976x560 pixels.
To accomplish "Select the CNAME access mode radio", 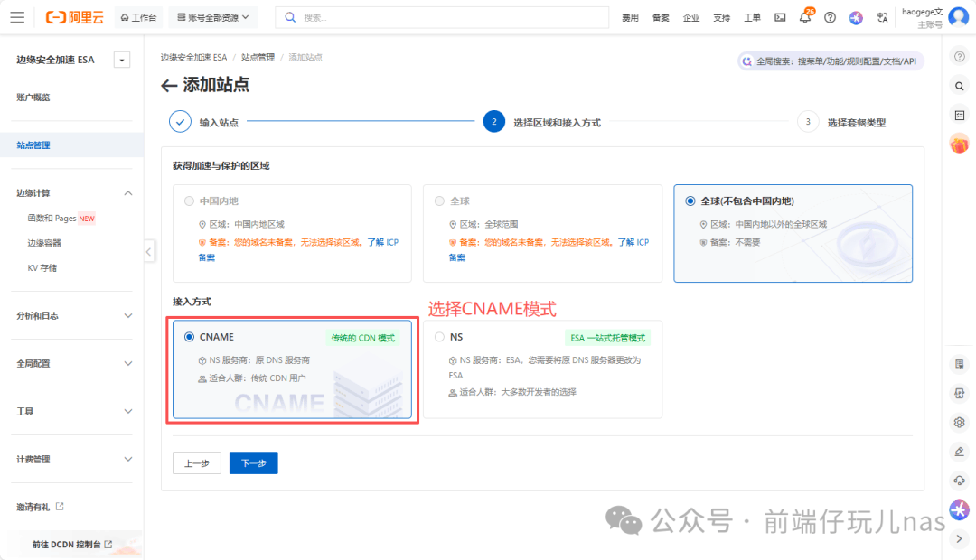I will [x=189, y=337].
